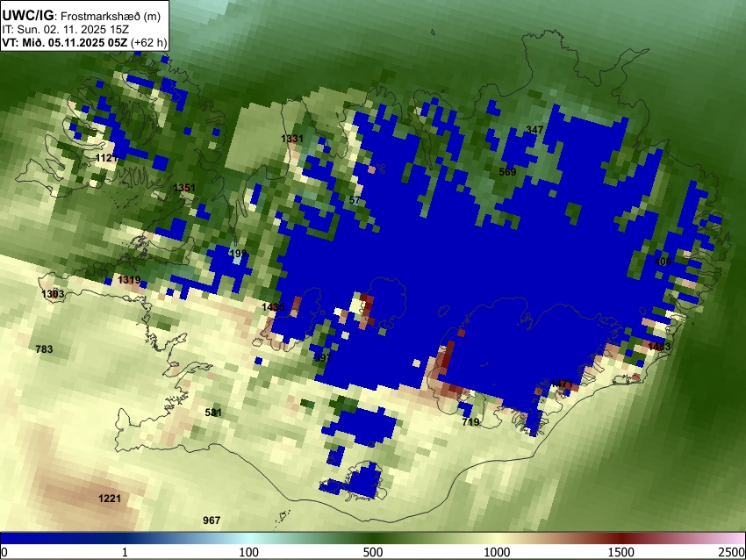Click the 'IT: Sun. 02. 11. 2025 15Z' line

[x=65, y=30]
